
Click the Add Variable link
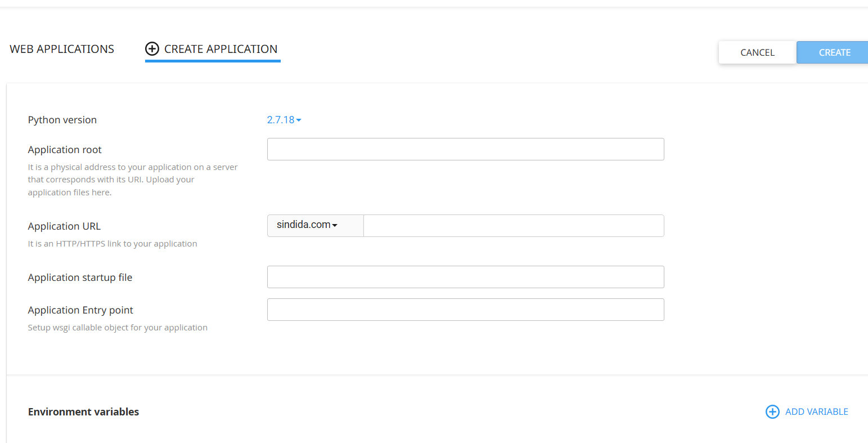pyautogui.click(x=807, y=412)
